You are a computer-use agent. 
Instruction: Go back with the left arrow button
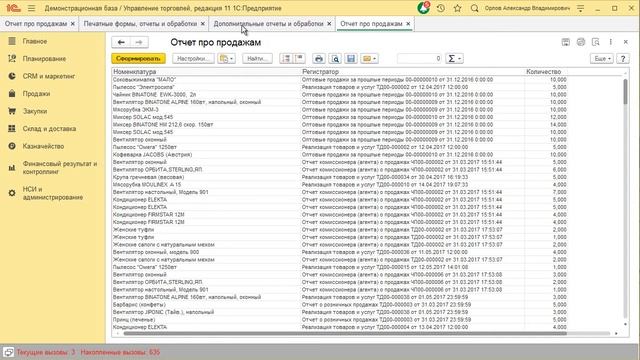pos(121,42)
